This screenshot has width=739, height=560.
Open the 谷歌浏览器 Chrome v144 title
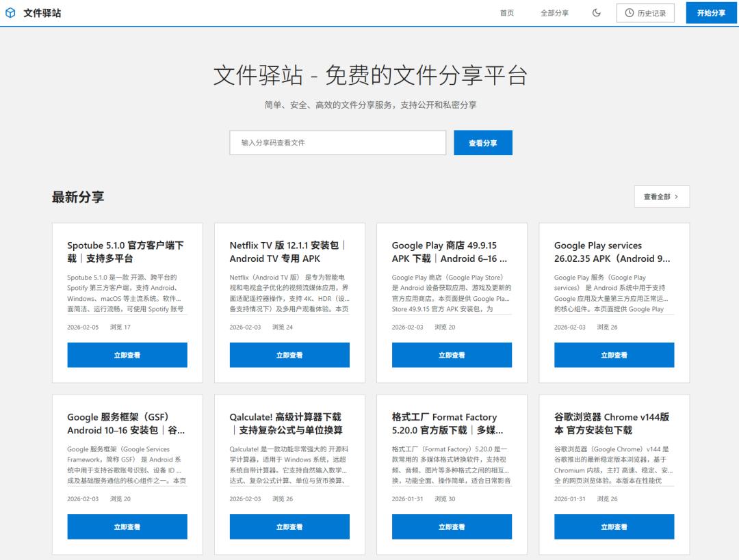coord(612,423)
